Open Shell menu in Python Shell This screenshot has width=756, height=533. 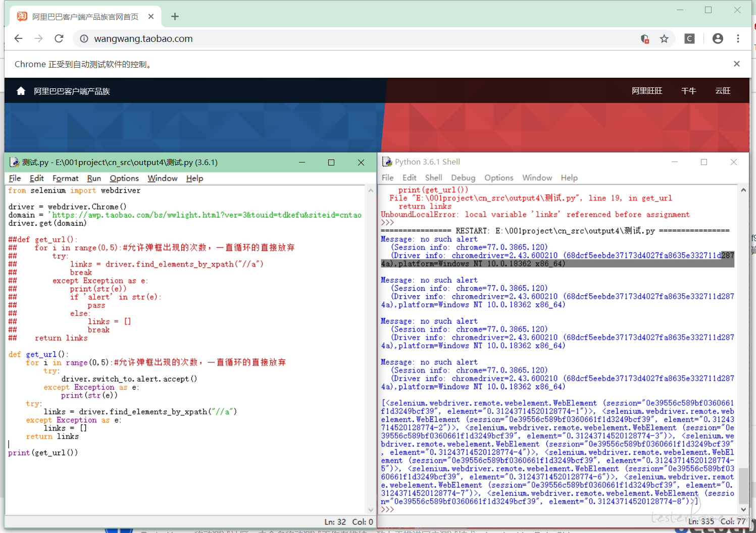click(433, 178)
